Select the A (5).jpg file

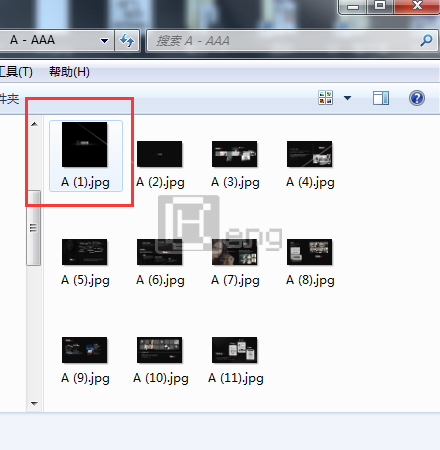coord(85,262)
